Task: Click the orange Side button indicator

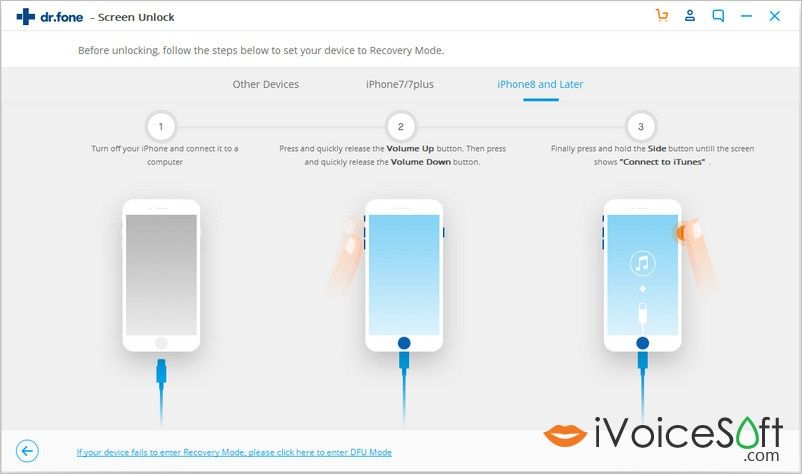Action: tap(682, 233)
